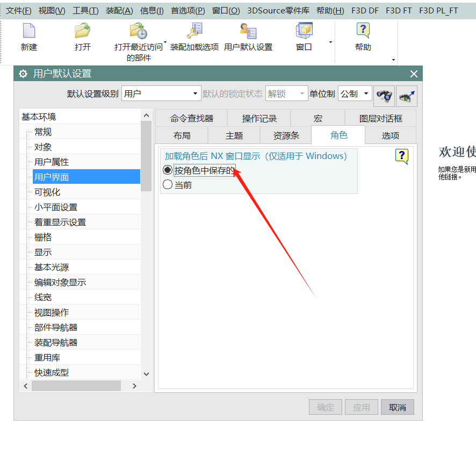Open recently accessed parts (打开最近访问的部件) icon
The height and width of the screenshot is (454, 476).
click(139, 31)
